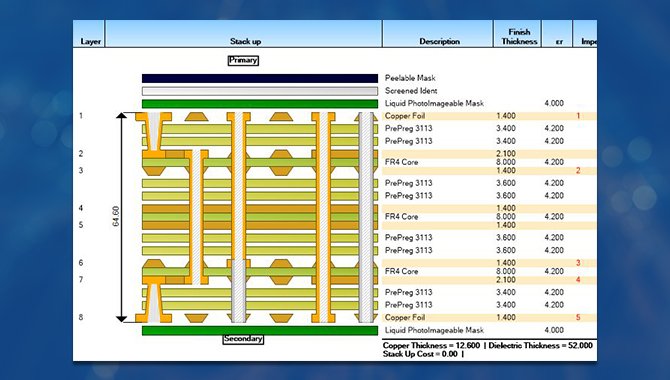The image size is (670, 380).
Task: Select the layer 4 copper plane bar
Action: (260, 209)
